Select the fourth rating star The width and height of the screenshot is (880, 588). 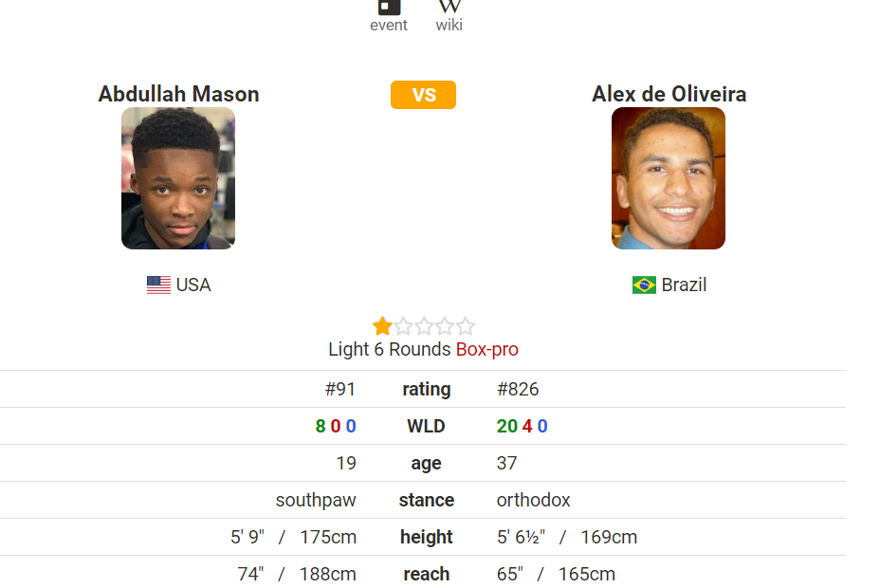[x=445, y=326]
